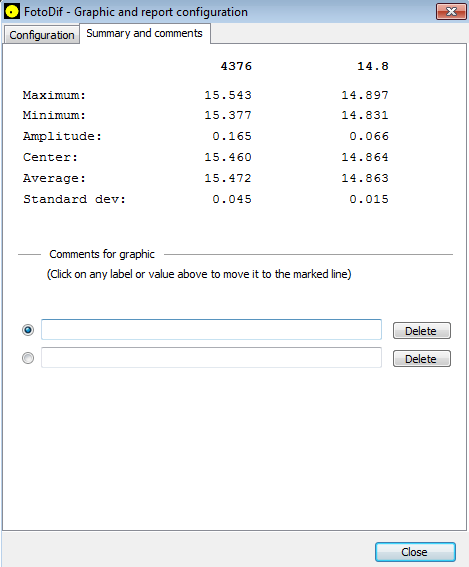Select the Summary and comments tab
Screen dimensions: 469x567
(144, 33)
